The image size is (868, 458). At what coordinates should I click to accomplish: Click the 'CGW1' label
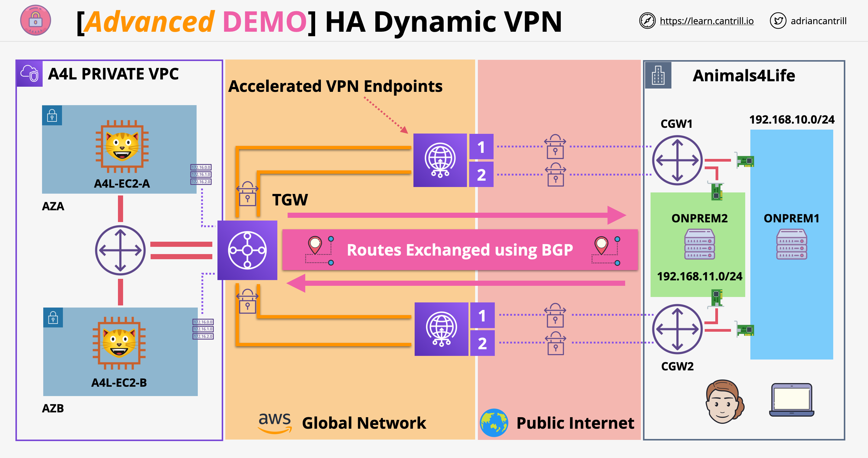pos(676,124)
